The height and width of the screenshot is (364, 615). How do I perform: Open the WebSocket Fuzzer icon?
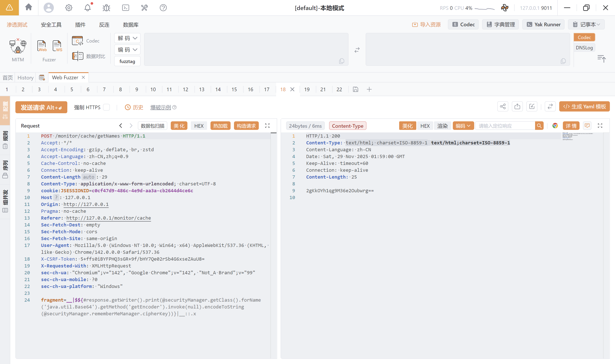[57, 46]
